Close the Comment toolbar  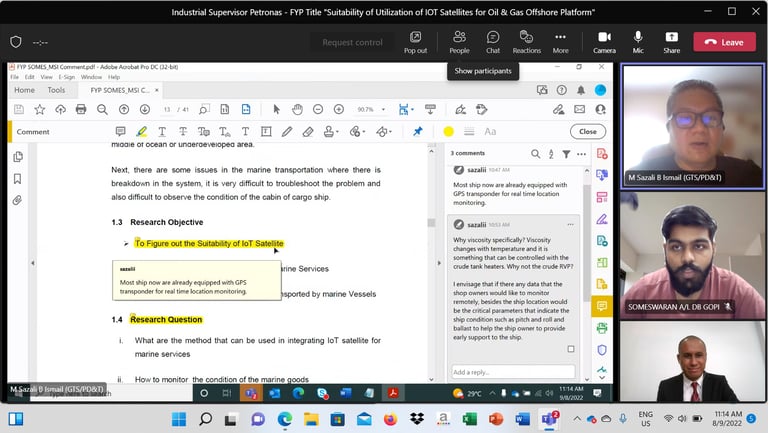[x=588, y=131]
